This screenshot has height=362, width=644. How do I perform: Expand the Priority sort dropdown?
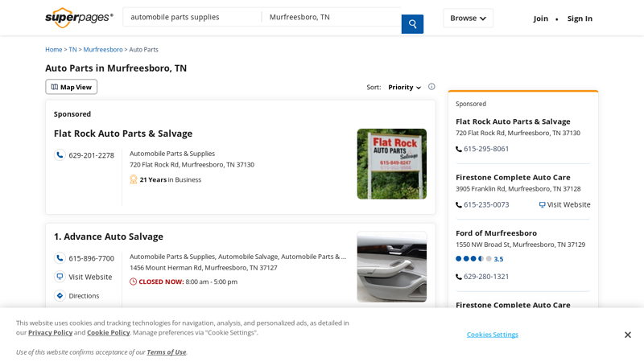pos(404,87)
